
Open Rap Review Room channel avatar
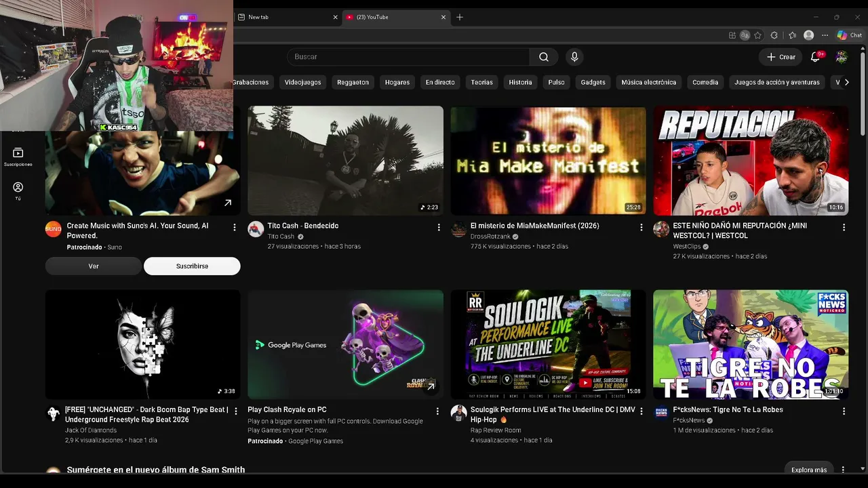coord(459,413)
